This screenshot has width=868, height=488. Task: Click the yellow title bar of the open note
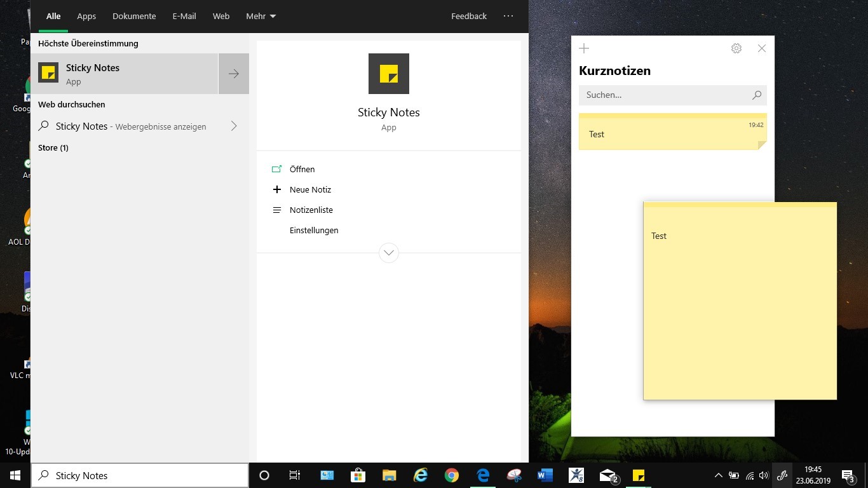tap(740, 205)
